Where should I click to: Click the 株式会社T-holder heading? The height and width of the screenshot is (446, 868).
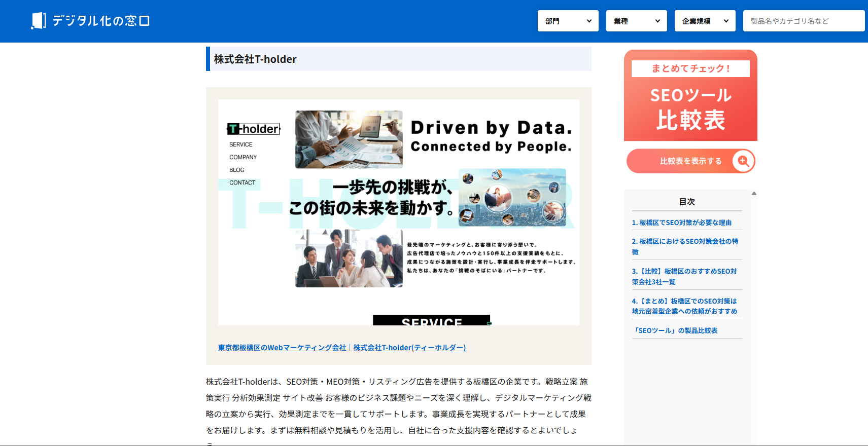pos(255,59)
